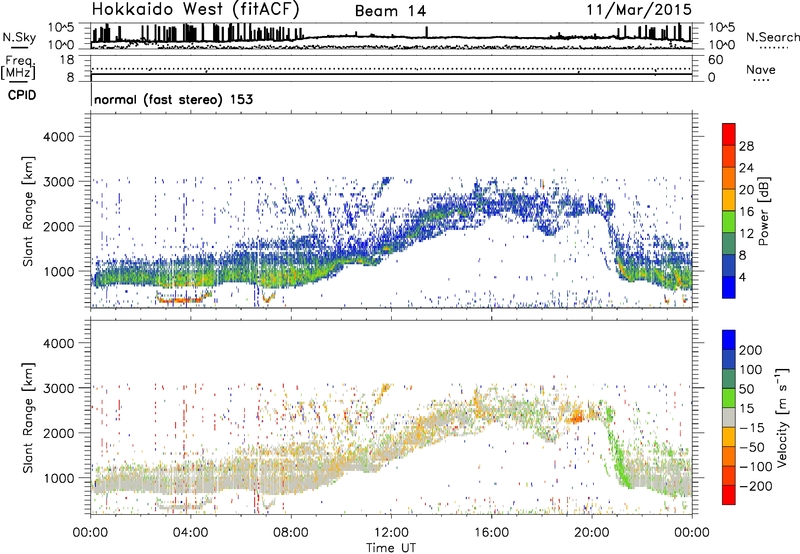This screenshot has width=800, height=554.
Task: Click the 'Nave' legend label
Action: coord(761,70)
